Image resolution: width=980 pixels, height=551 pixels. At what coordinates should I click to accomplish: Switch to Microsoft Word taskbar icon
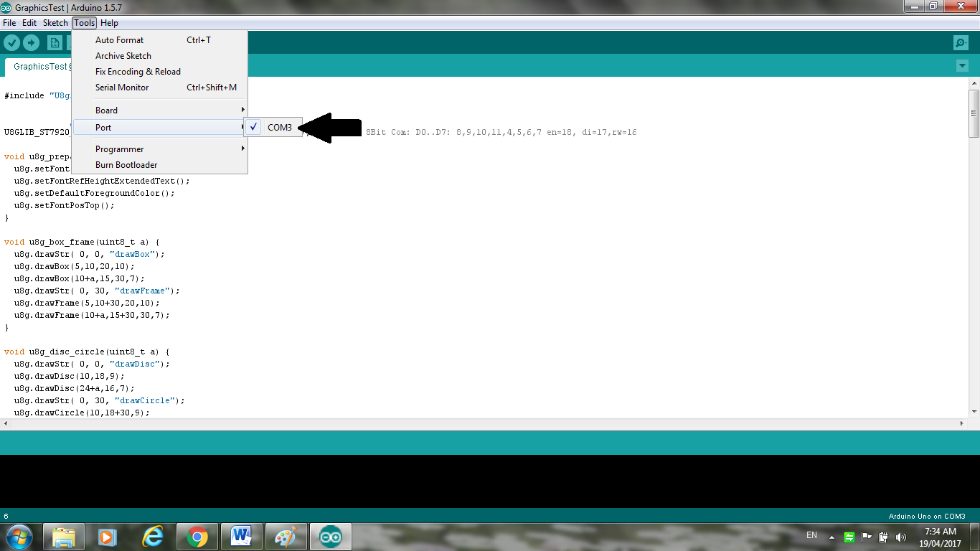pos(241,537)
